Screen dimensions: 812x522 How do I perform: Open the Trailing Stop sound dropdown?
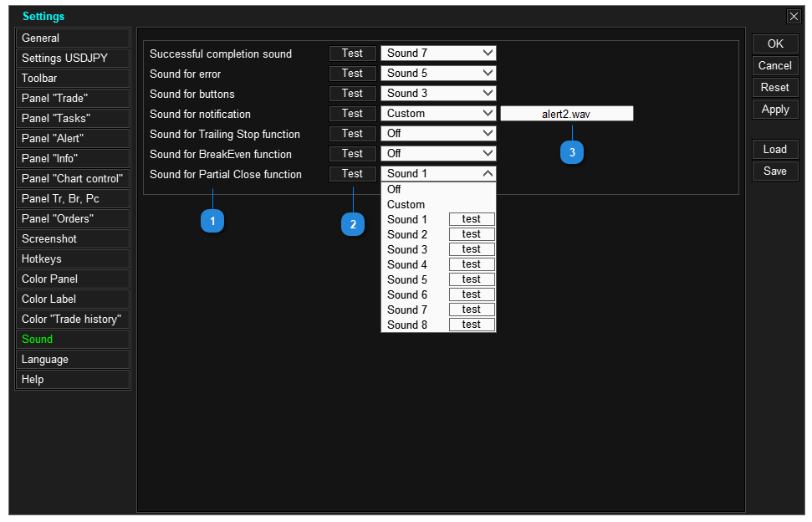(x=439, y=134)
